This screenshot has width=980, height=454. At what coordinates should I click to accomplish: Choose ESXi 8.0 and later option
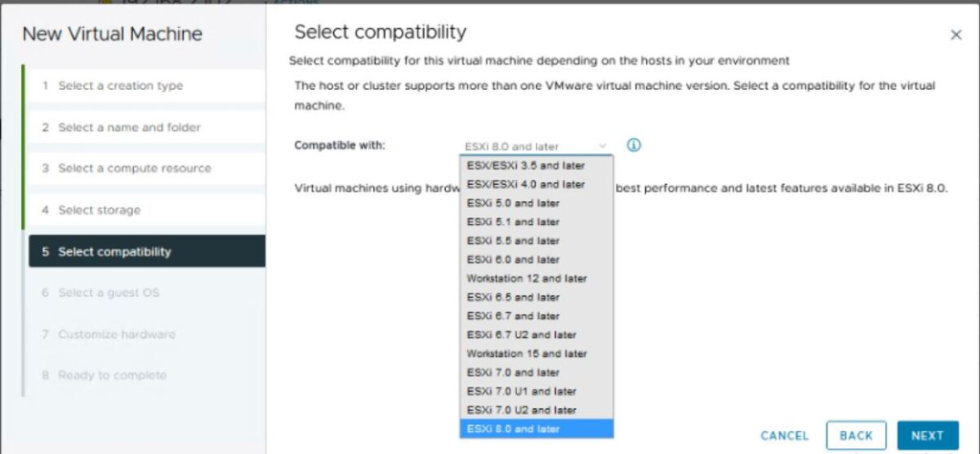536,429
